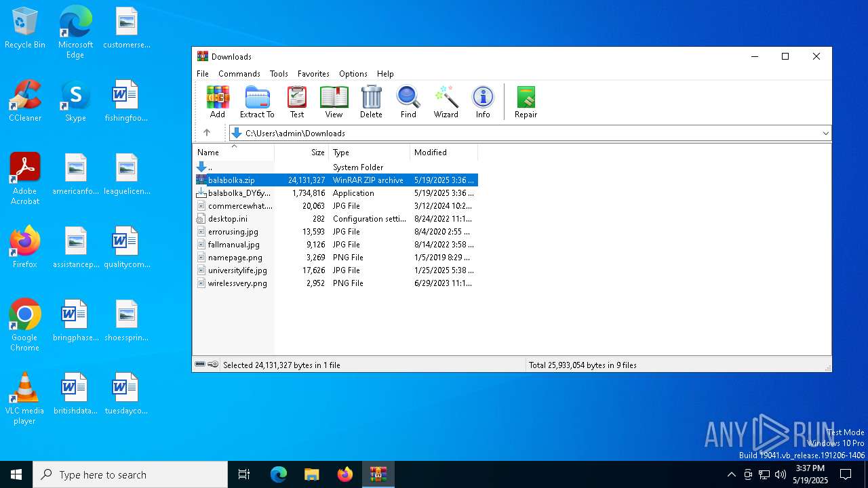Select the qualitycom... Word document on desktop
This screenshot has height=488, width=868.
click(126, 247)
